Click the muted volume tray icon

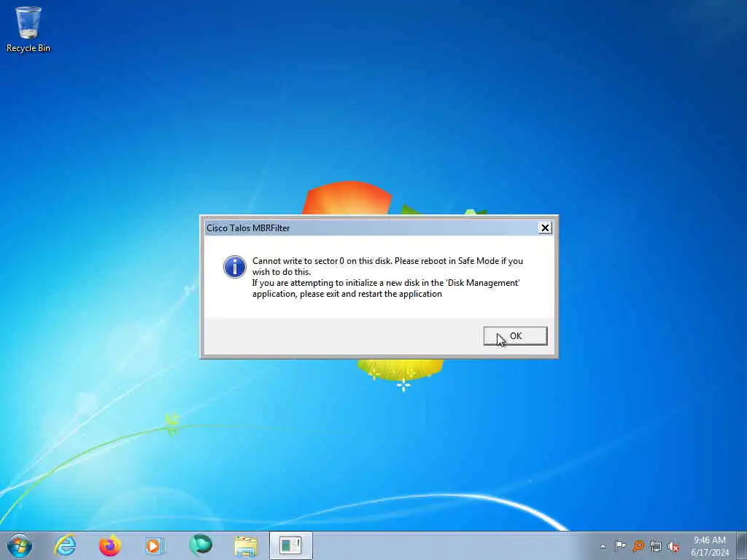click(x=673, y=546)
